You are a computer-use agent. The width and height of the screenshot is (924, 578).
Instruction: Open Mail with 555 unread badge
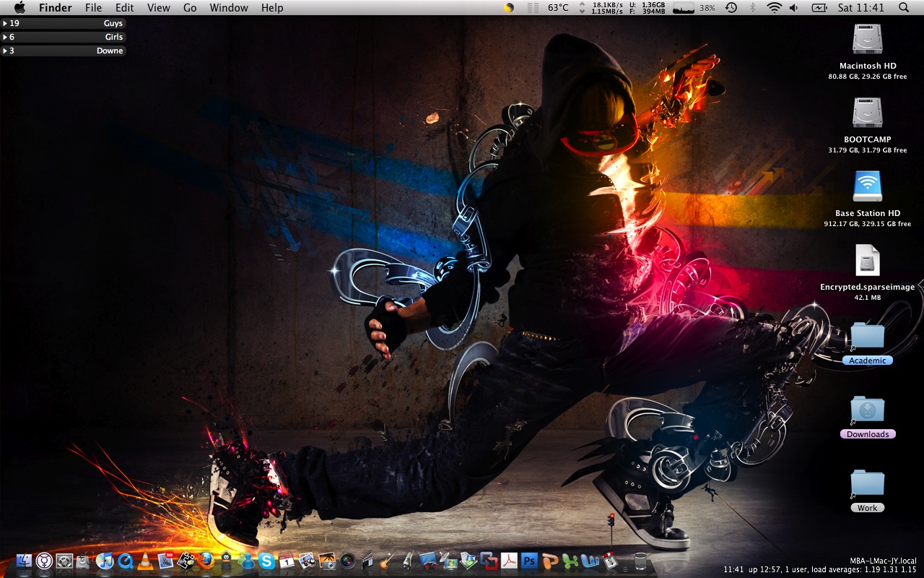[x=165, y=560]
